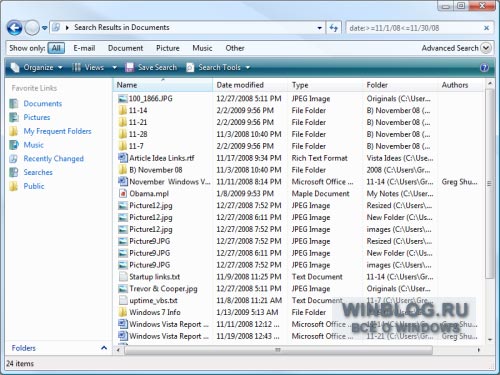This screenshot has height=375, width=500.
Task: Filter results by E-mail
Action: tap(84, 48)
